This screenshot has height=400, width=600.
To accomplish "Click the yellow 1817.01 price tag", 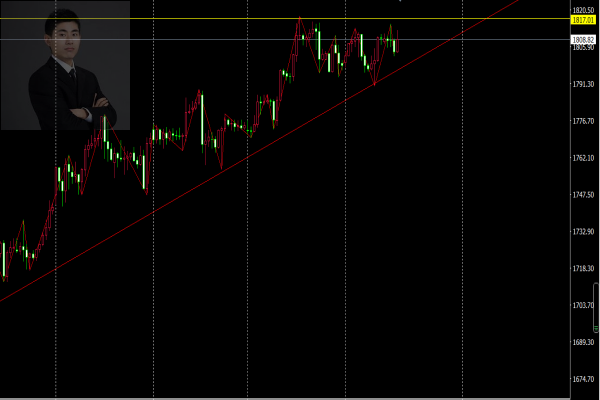I will 583,20.
